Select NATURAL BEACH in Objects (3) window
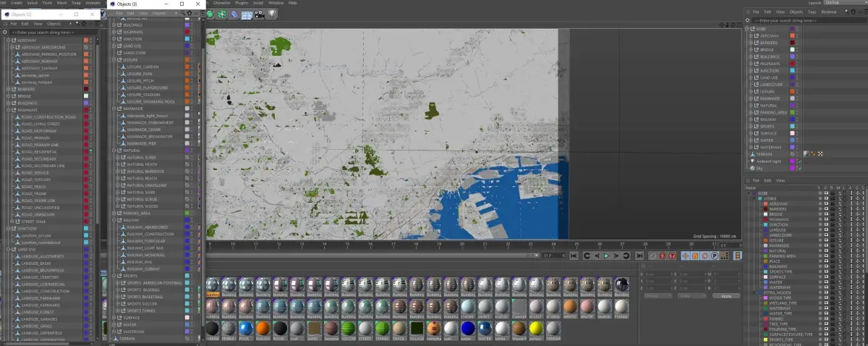 coord(142,178)
